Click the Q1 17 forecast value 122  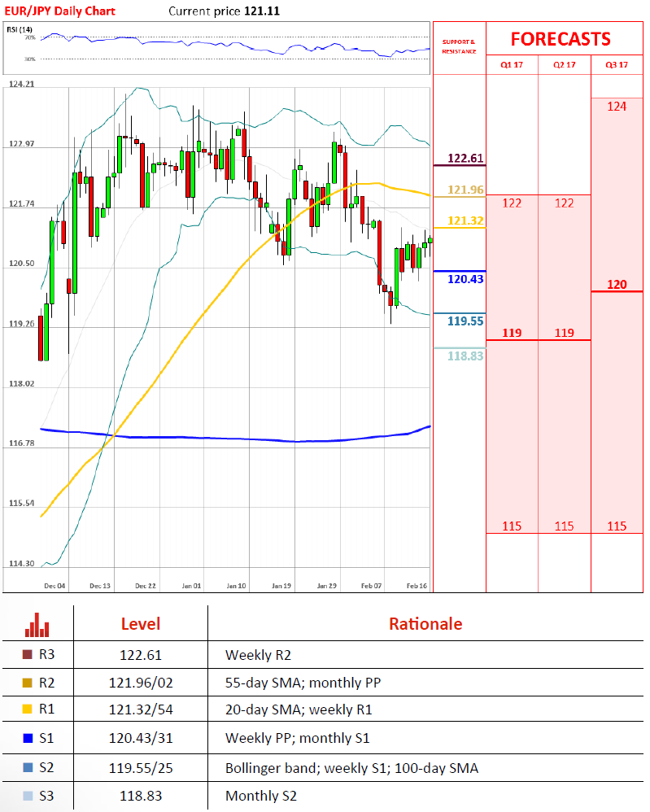(512, 203)
